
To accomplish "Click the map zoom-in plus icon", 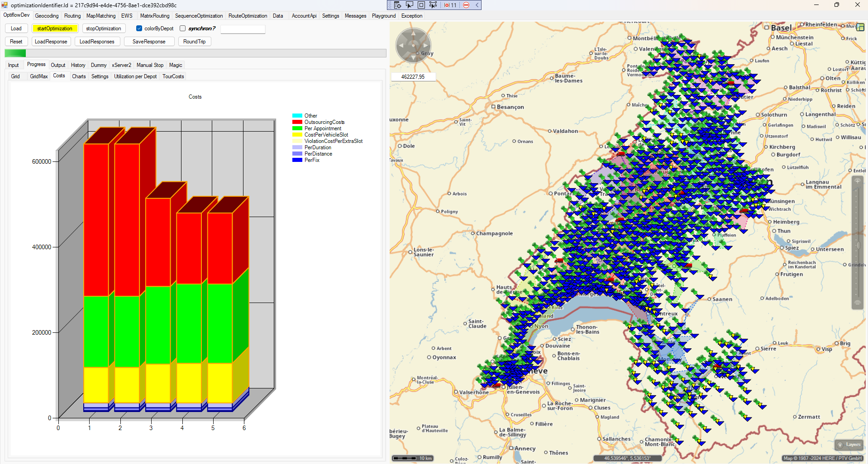I will tap(857, 181).
